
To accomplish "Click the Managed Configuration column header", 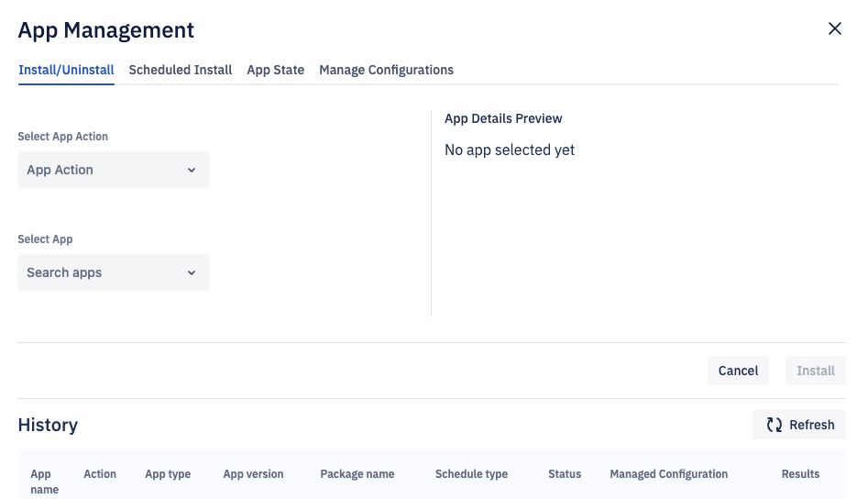I will (669, 474).
